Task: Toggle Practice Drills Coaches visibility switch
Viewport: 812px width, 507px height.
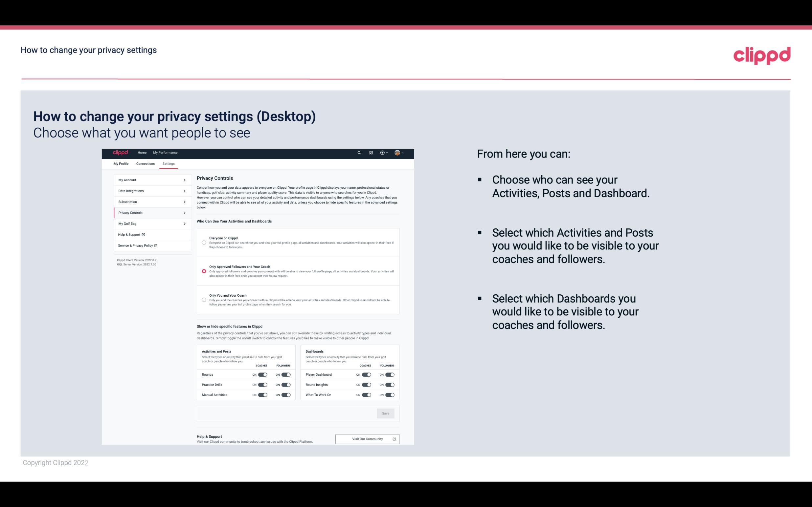Action: click(262, 385)
